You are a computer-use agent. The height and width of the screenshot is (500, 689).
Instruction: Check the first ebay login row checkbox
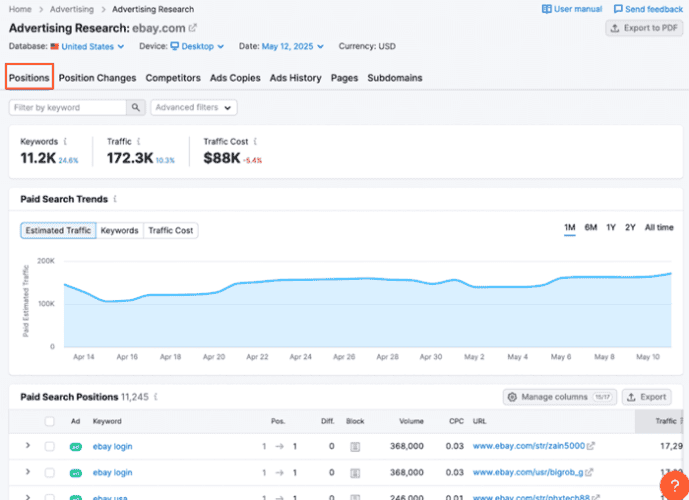pyautogui.click(x=50, y=446)
